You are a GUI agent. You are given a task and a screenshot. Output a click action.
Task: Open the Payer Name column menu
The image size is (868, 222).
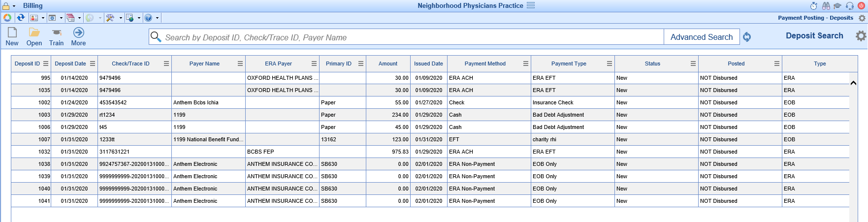(240, 63)
